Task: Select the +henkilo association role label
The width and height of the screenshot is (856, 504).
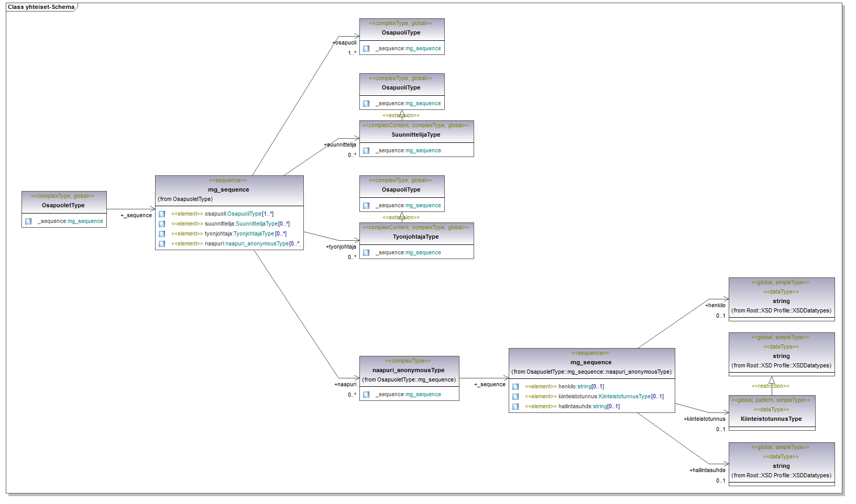Action: tap(715, 305)
